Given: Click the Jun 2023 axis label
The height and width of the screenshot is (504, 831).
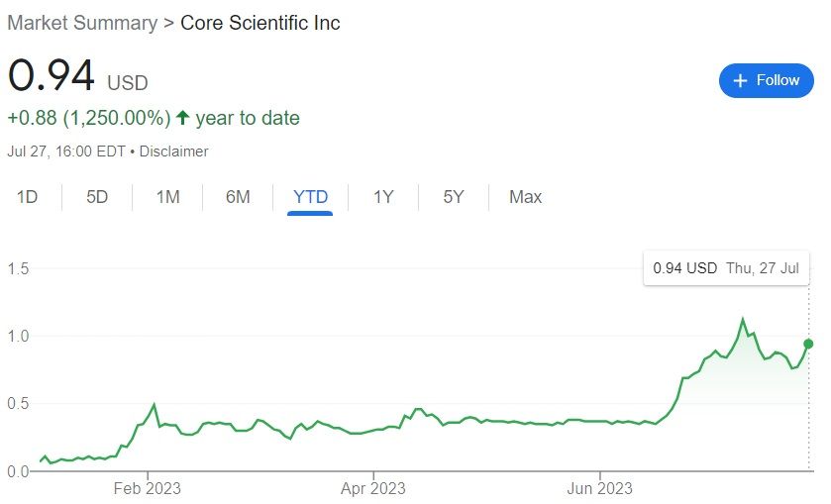Looking at the screenshot, I should (599, 488).
